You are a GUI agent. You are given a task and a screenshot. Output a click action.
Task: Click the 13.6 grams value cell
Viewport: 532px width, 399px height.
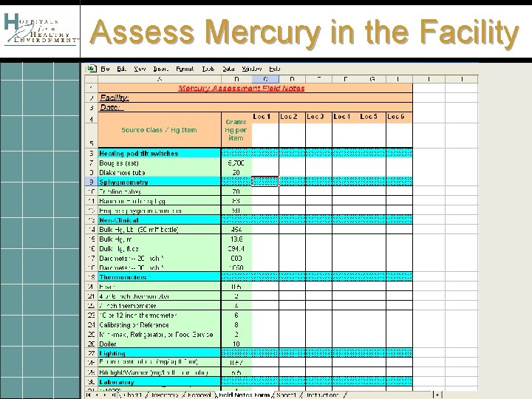[236, 239]
